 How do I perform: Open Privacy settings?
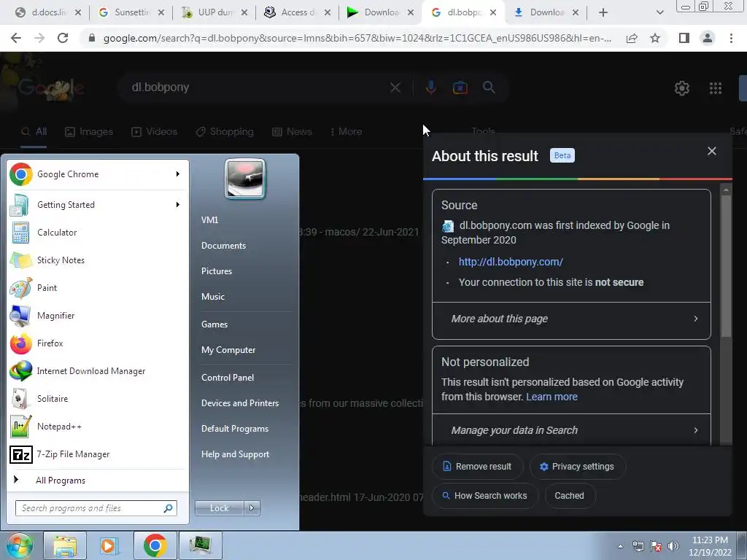pyautogui.click(x=578, y=467)
